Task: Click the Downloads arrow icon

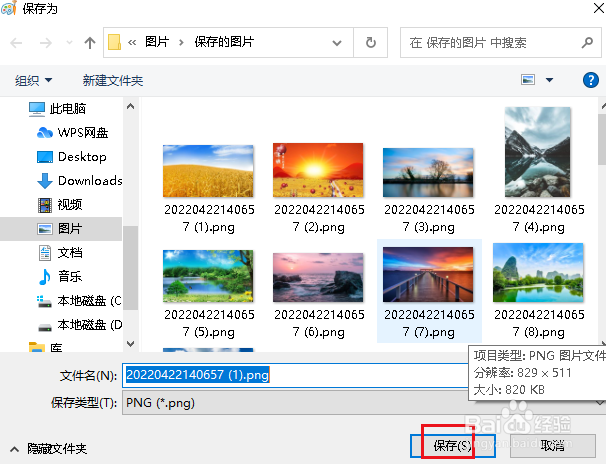Action: (x=45, y=181)
